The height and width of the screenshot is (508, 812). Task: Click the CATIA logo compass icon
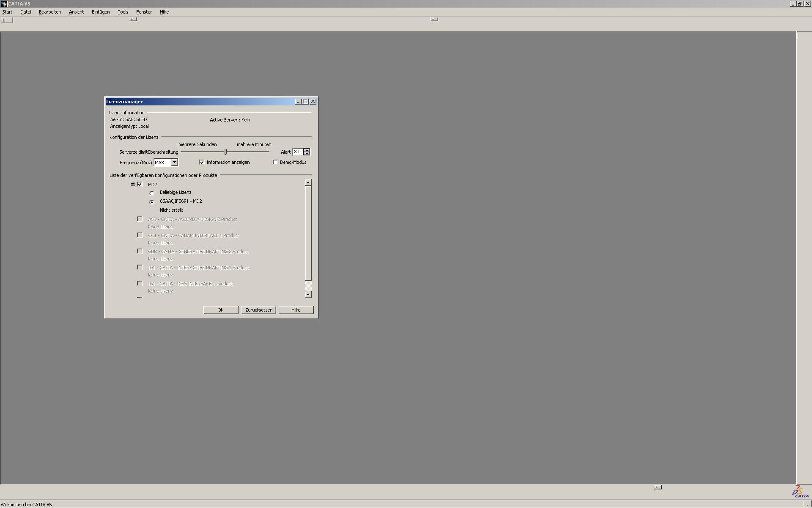coord(800,492)
